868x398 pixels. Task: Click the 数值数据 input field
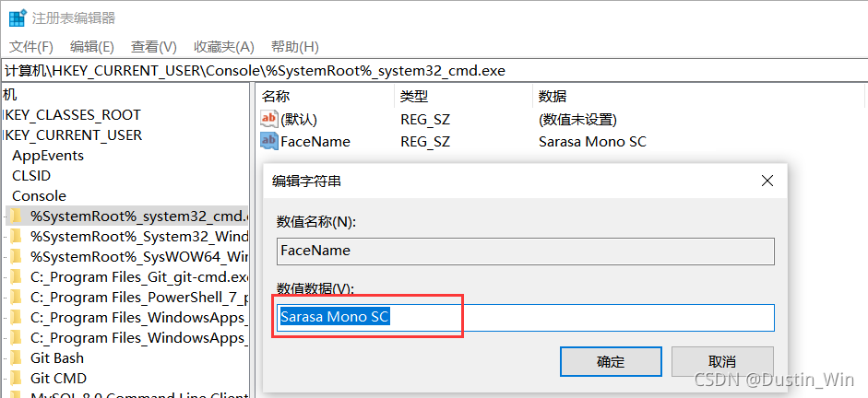point(526,317)
